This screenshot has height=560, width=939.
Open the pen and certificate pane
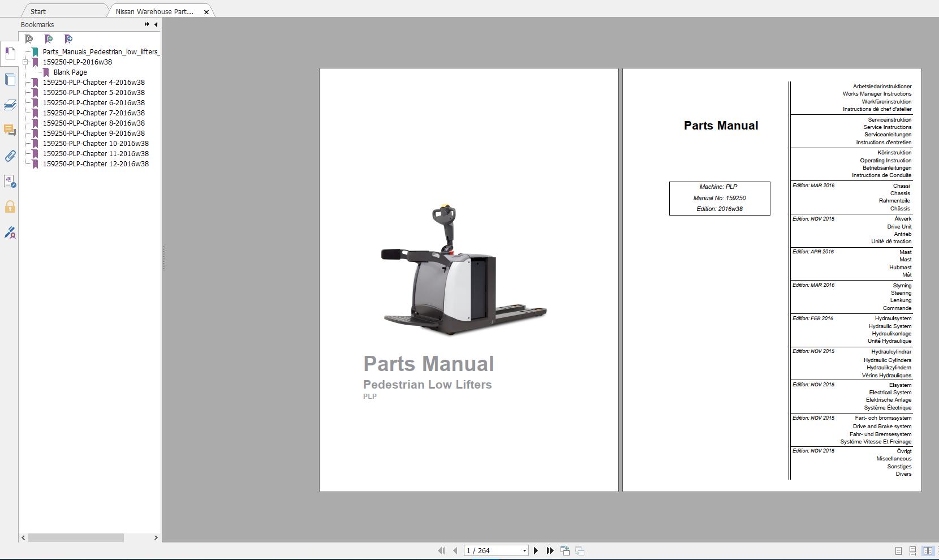coord(10,232)
